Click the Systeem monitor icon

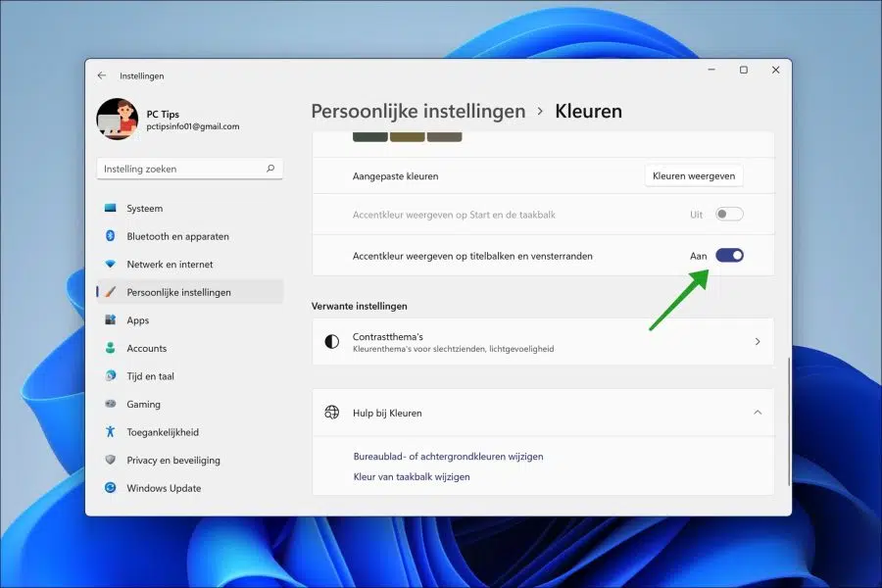coord(110,208)
